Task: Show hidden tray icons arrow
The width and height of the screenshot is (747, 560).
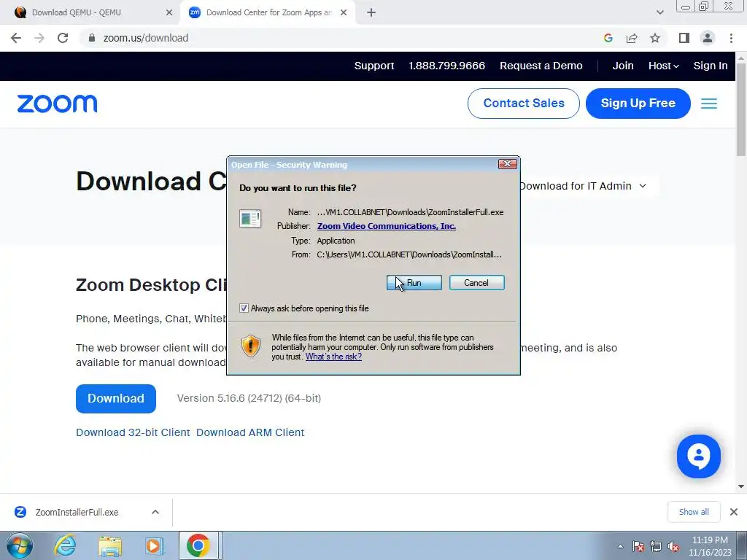Action: [620, 546]
